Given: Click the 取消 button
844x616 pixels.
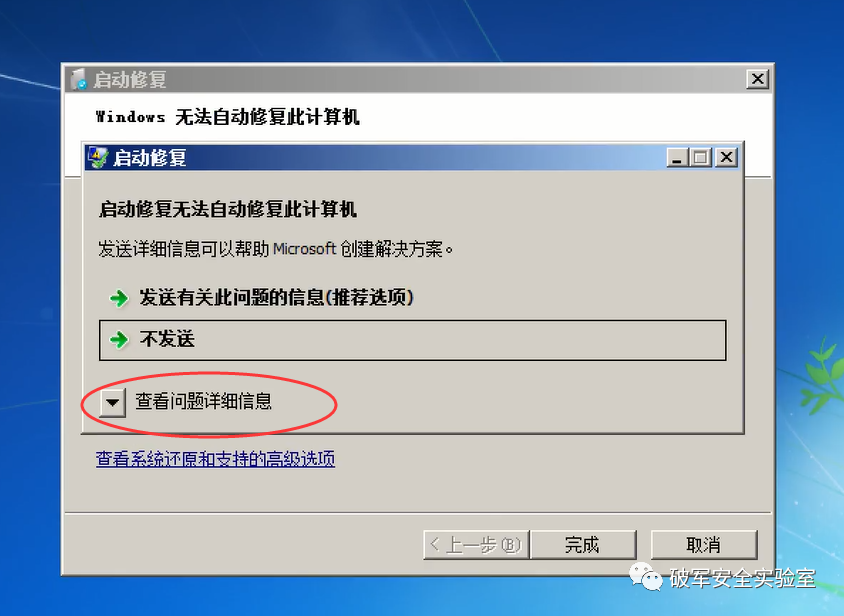Looking at the screenshot, I should click(704, 545).
